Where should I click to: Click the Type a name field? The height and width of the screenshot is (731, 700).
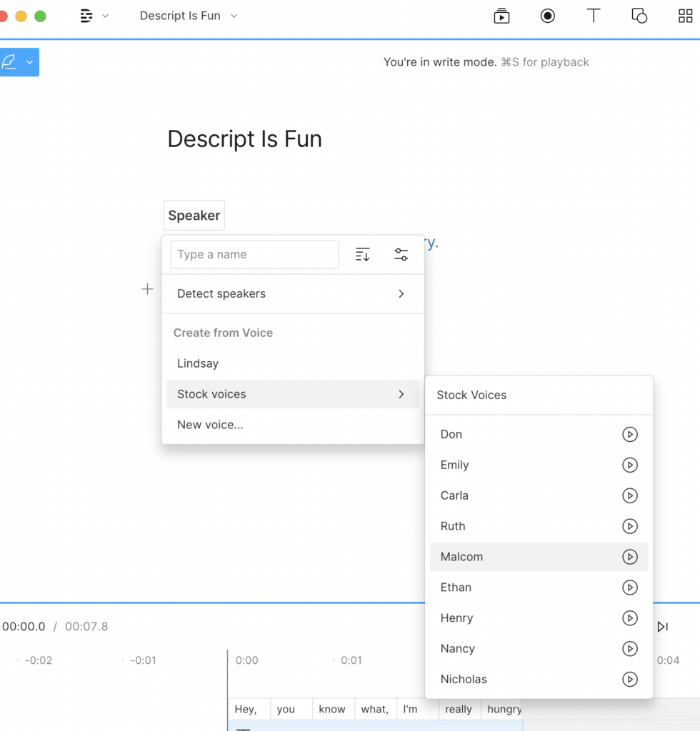pos(254,254)
